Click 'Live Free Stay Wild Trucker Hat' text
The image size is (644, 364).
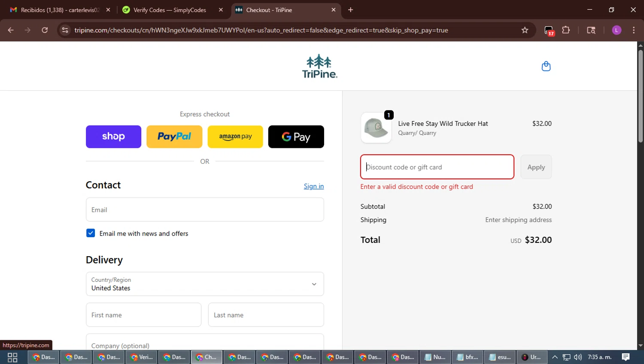point(443,123)
